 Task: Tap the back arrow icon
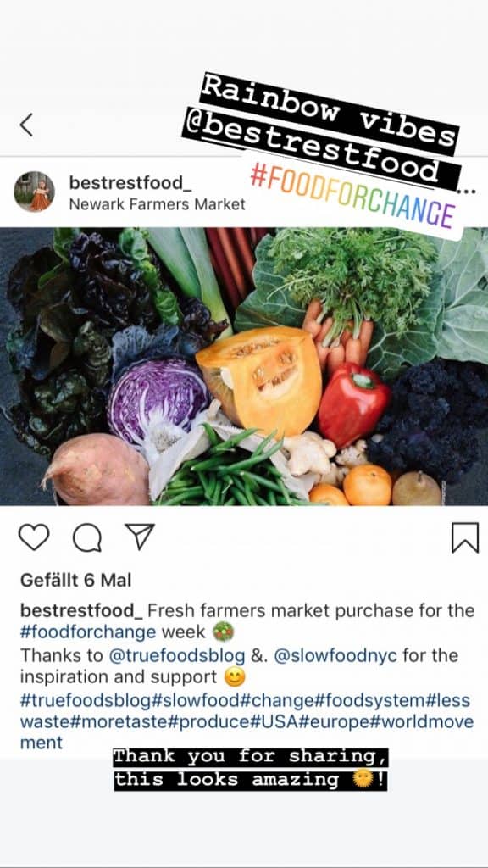tap(26, 125)
